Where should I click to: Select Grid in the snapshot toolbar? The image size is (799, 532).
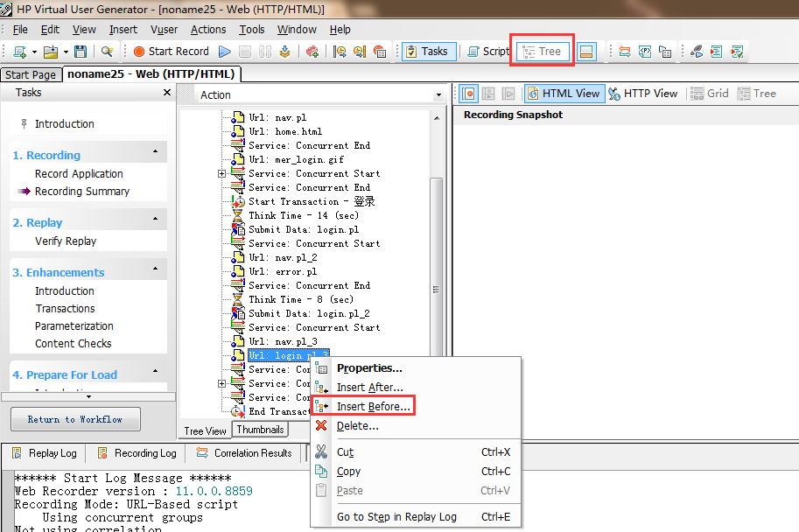click(710, 94)
